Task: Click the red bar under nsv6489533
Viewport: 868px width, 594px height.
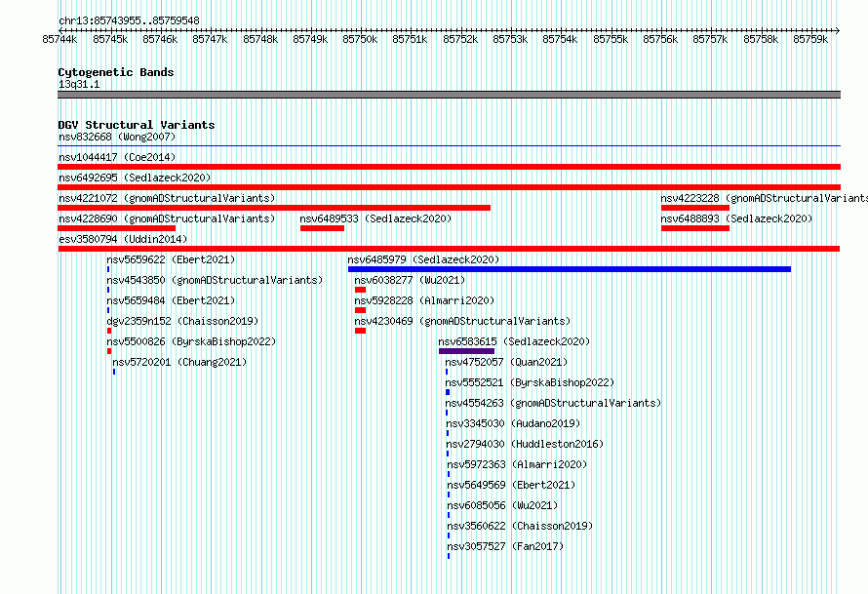Action: point(322,228)
